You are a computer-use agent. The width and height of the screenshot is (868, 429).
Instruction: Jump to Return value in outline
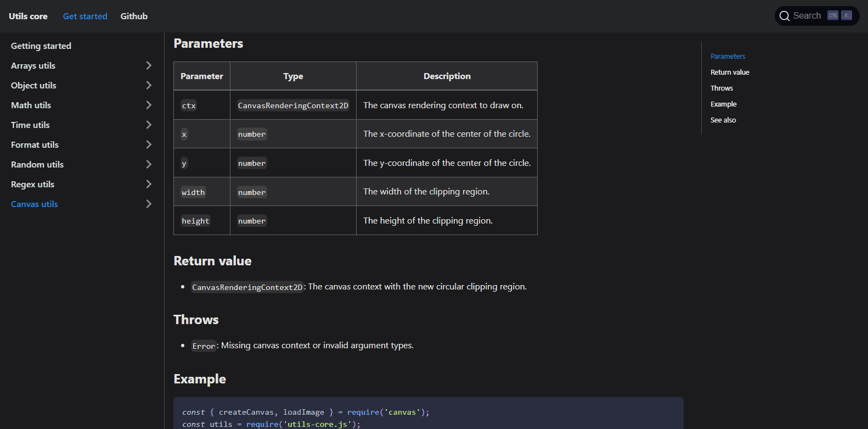click(x=730, y=73)
